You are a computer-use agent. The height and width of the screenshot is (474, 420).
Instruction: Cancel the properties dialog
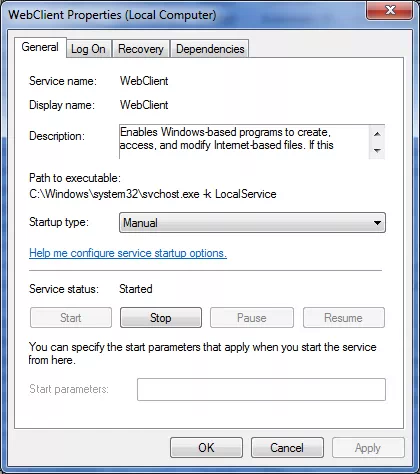click(x=287, y=448)
